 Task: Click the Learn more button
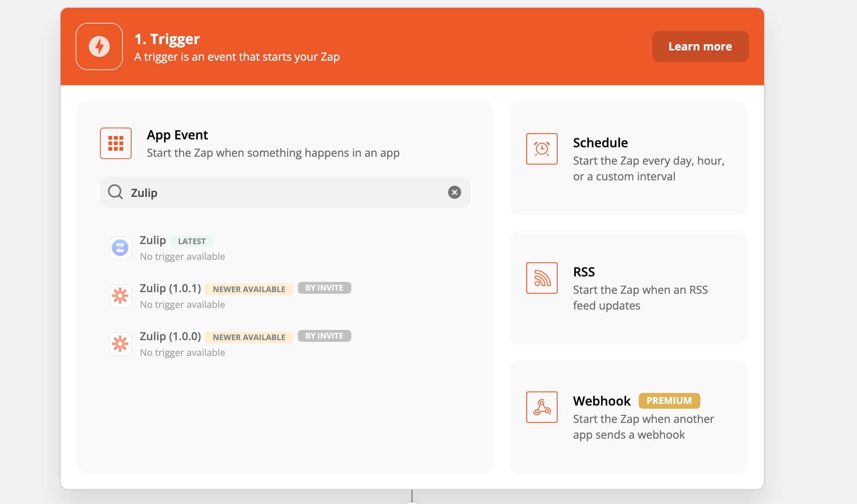pyautogui.click(x=700, y=46)
